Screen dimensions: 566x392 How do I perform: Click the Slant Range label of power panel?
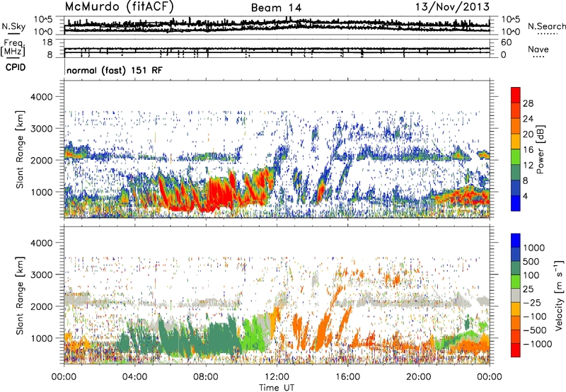click(20, 149)
